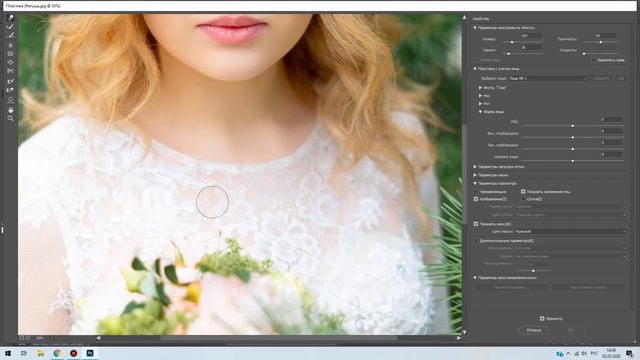Click the canvas vertical scrollbar down arrow
640x360 pixels.
464,333
